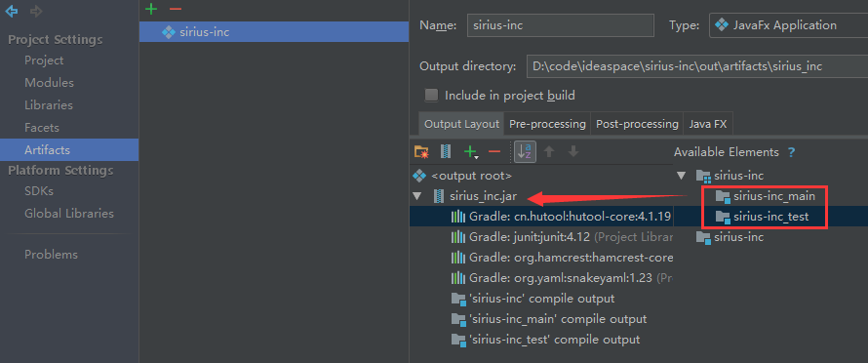Open Modules settings
Viewport: 868px width, 363px height.
(x=49, y=83)
